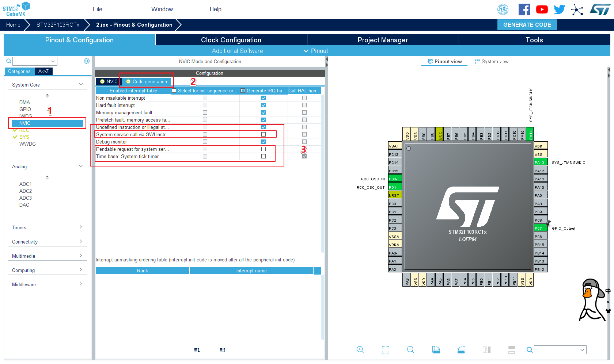This screenshot has height=364, width=614.
Task: Open the peripheral search combo box
Action: (x=35, y=61)
